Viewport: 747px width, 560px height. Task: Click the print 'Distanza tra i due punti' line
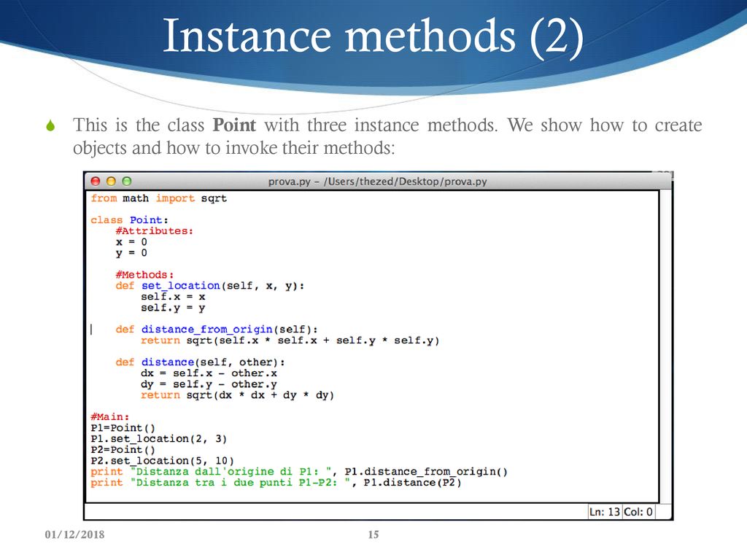coord(276,483)
